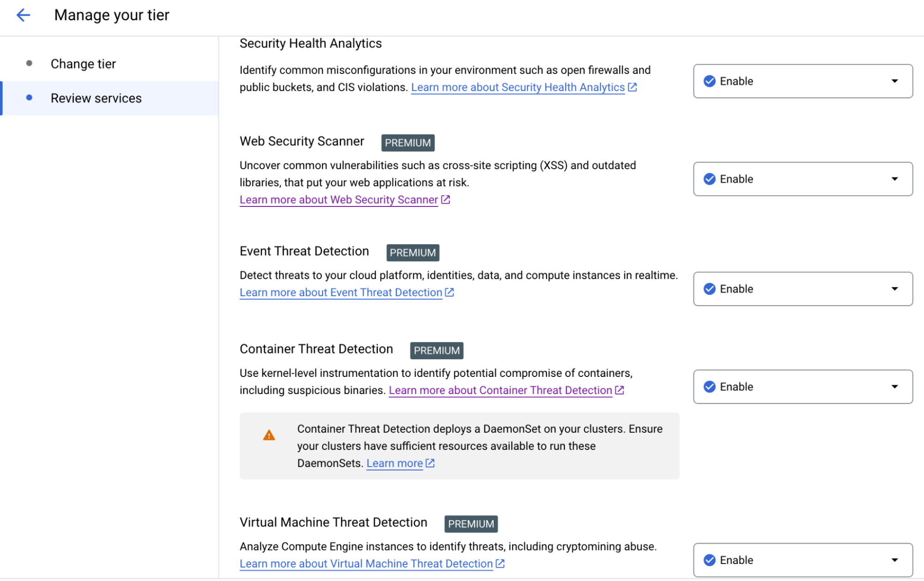The image size is (924, 581).
Task: Expand Container Threat Detection Enable dropdown
Action: click(x=803, y=387)
